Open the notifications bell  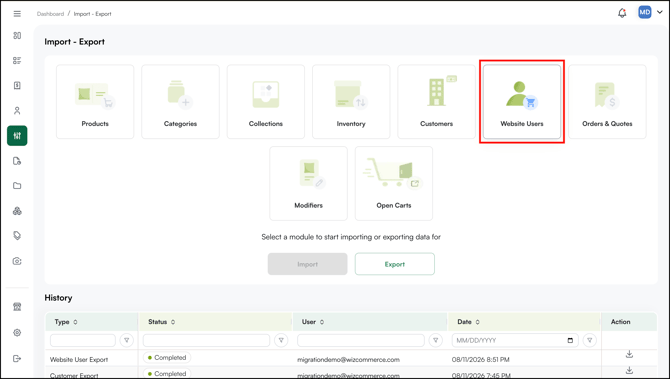(622, 13)
